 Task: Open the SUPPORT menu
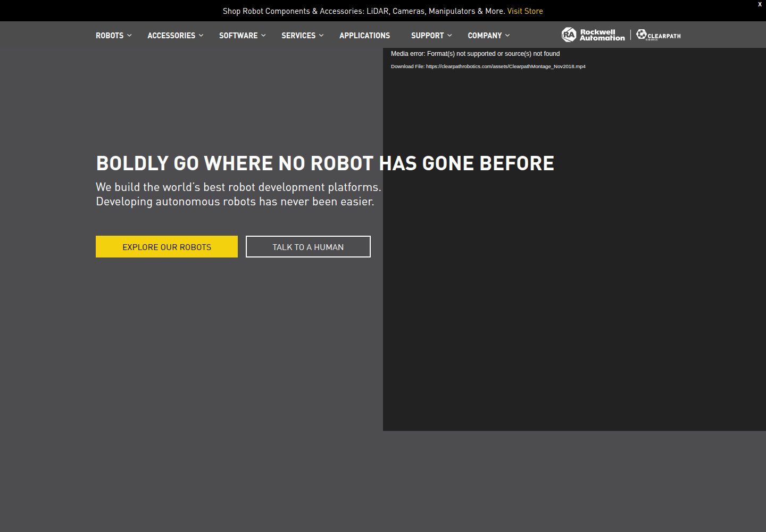pos(427,35)
